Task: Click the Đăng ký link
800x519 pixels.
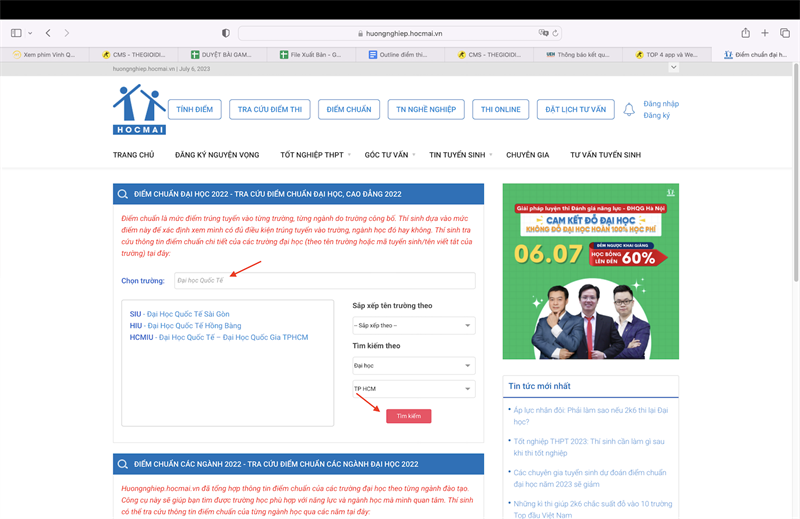Action: point(656,115)
